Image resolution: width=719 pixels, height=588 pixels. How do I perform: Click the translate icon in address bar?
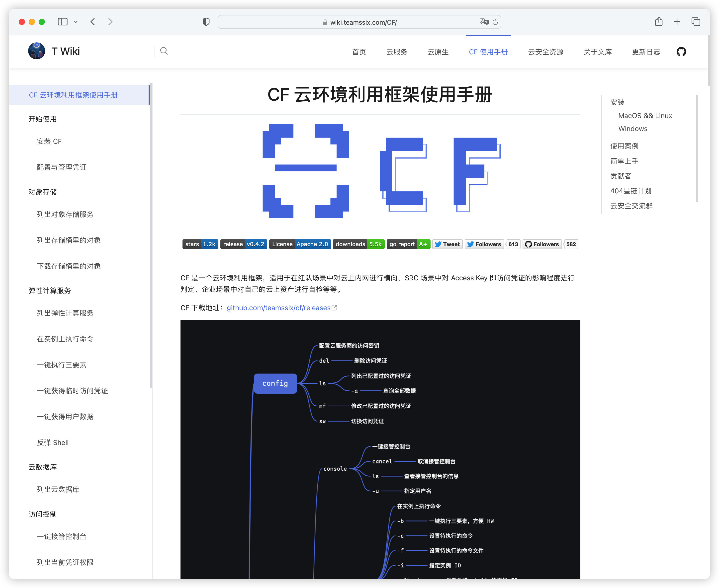[484, 22]
